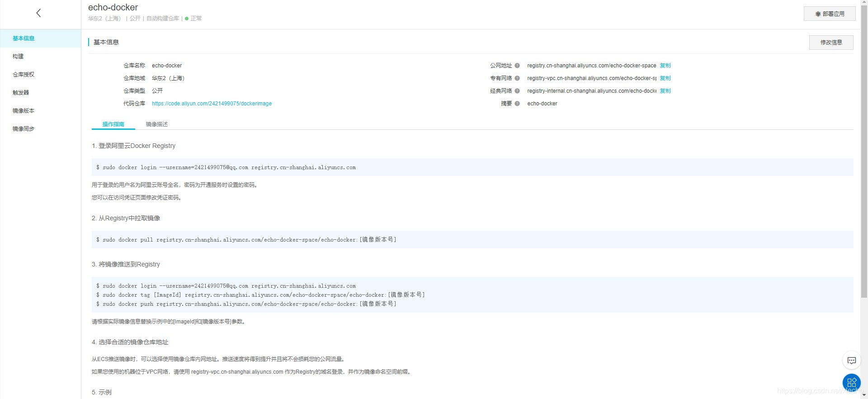Open the blue grid quick-menu floating icon
Image resolution: width=868 pixels, height=399 pixels.
(x=852, y=383)
